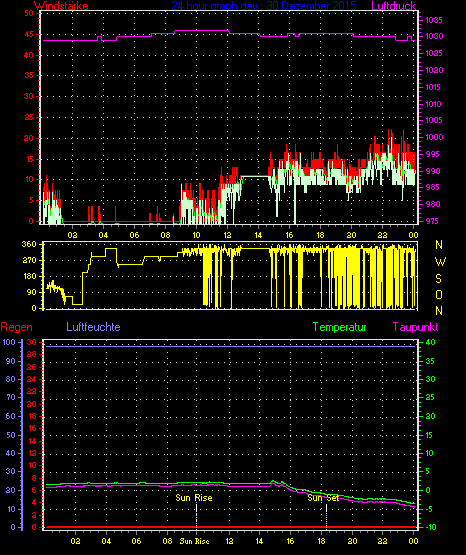Click the 100 value on humidity axis

pos(9,342)
